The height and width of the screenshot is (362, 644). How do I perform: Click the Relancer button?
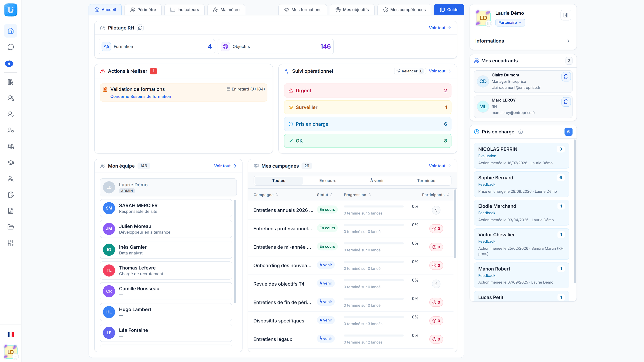(410, 71)
